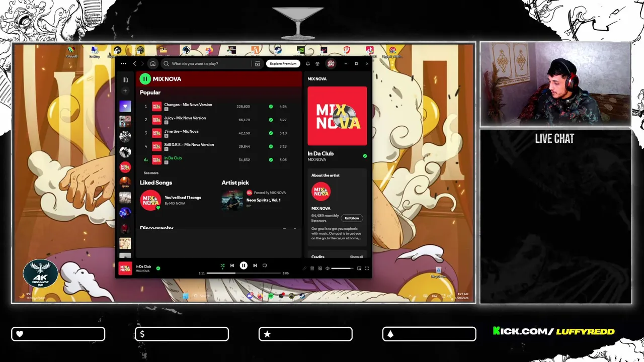Enter full screen in player bar
644x362 pixels.
pyautogui.click(x=367, y=268)
